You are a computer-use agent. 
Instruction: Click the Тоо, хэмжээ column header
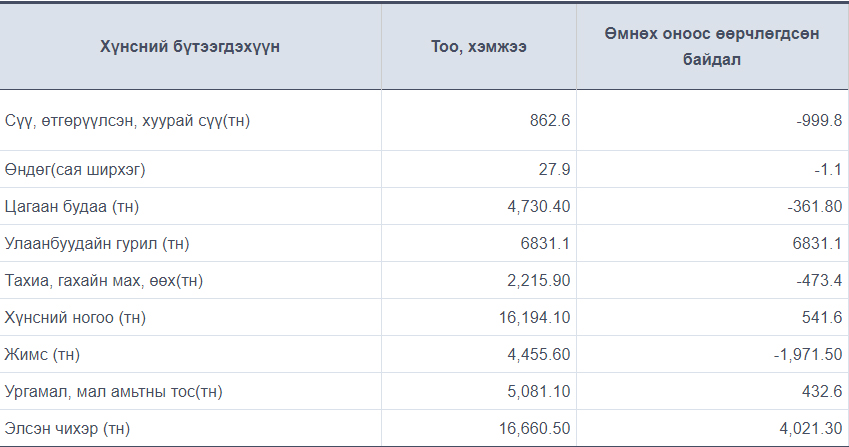click(479, 47)
